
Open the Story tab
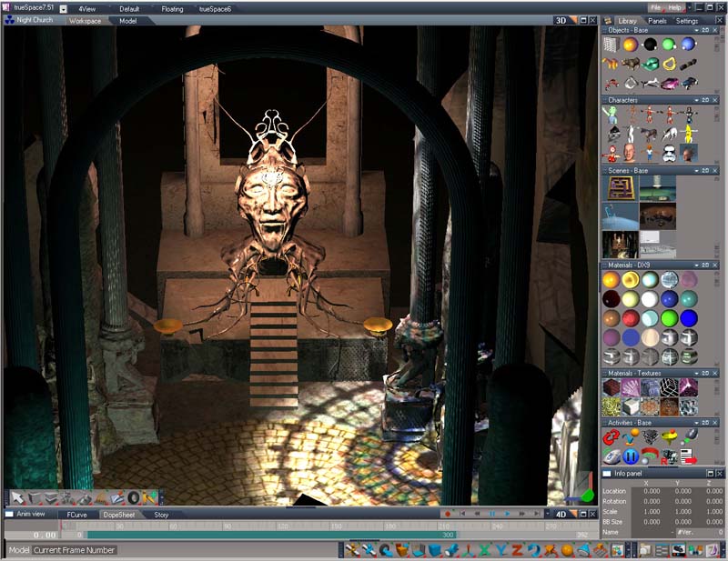coord(161,515)
